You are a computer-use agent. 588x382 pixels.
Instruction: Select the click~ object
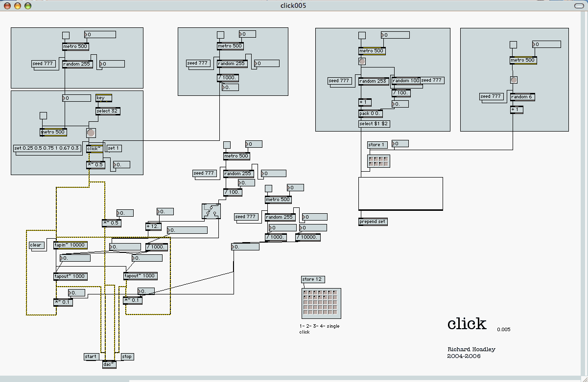point(94,149)
